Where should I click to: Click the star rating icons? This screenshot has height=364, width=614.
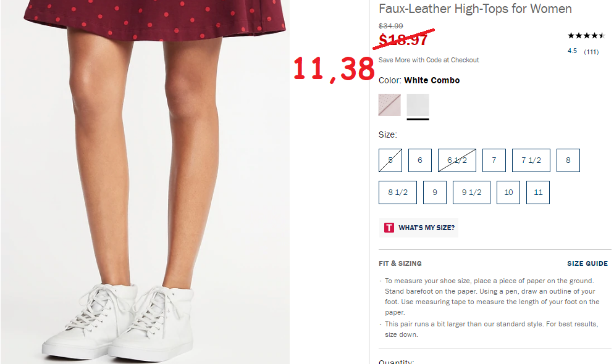(x=586, y=36)
